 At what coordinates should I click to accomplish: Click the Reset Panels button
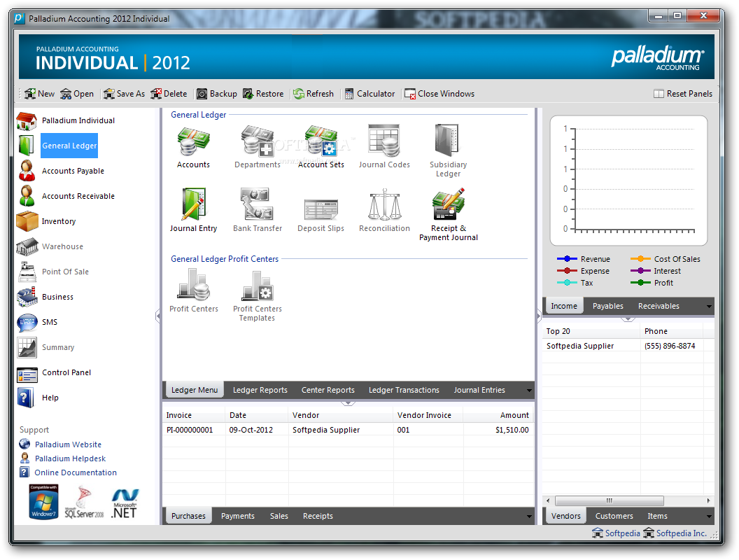click(683, 94)
